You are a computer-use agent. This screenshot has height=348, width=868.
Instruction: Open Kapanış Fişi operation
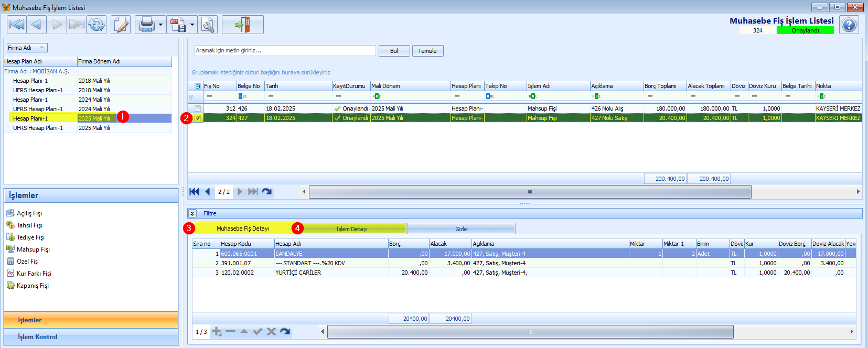pos(27,286)
